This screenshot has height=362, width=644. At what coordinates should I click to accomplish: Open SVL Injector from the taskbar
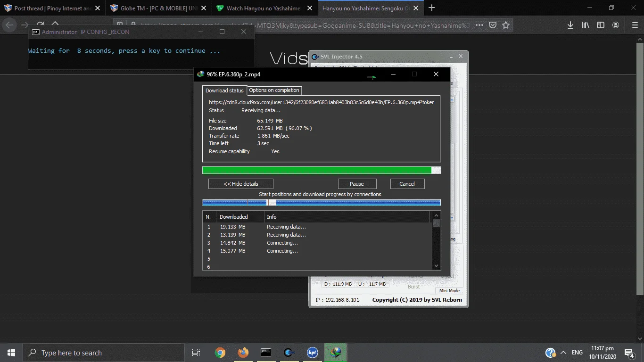(x=289, y=353)
